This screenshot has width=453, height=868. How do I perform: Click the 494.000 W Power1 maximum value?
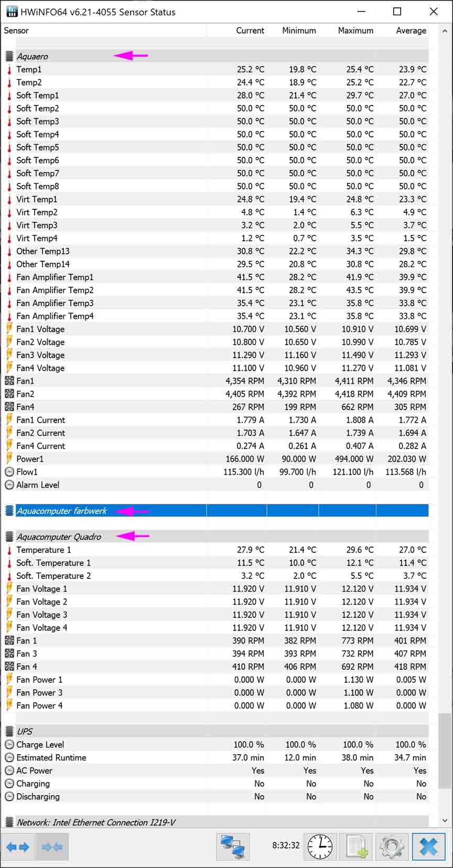[354, 458]
